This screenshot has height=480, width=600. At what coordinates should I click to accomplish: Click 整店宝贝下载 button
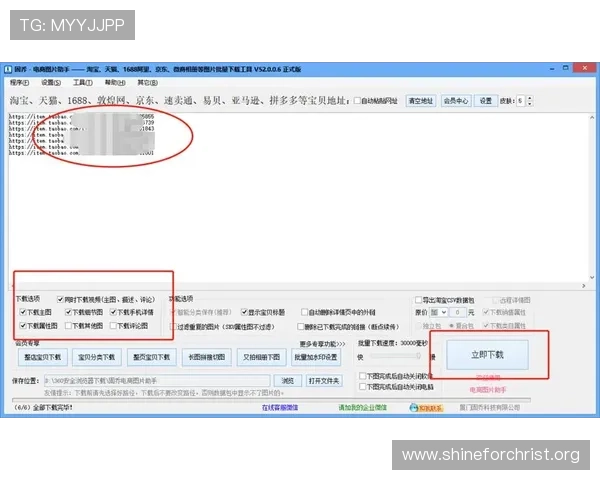point(42,357)
